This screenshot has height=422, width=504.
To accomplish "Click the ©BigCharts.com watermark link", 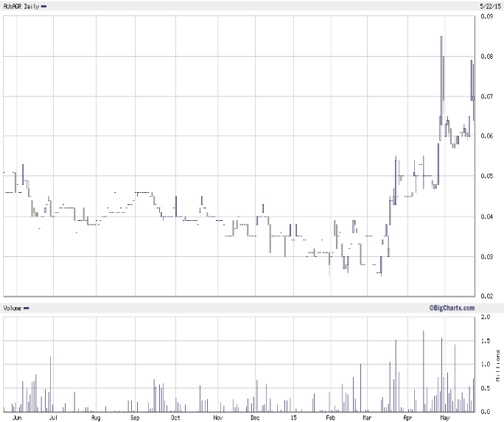I will click(451, 307).
